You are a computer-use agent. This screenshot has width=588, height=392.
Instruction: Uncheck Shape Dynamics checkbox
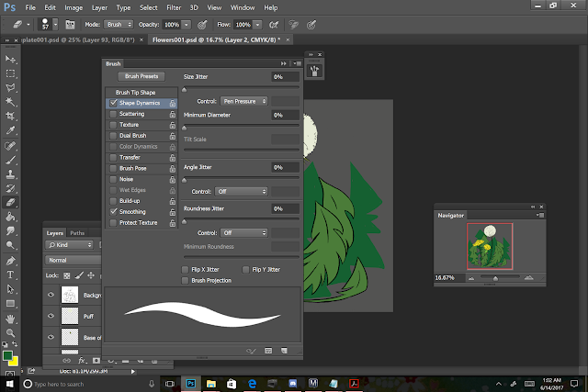click(x=113, y=103)
